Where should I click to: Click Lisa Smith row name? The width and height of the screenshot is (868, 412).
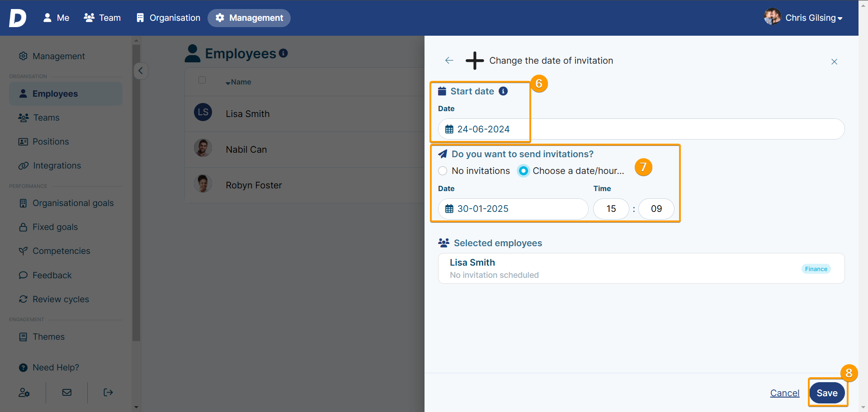tap(248, 114)
